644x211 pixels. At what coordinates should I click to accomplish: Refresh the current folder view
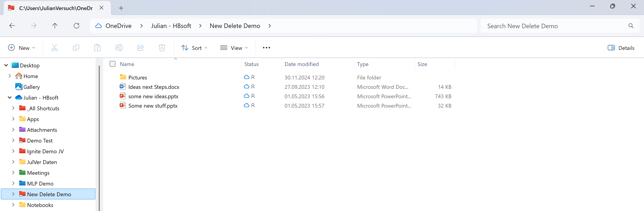pos(77,26)
